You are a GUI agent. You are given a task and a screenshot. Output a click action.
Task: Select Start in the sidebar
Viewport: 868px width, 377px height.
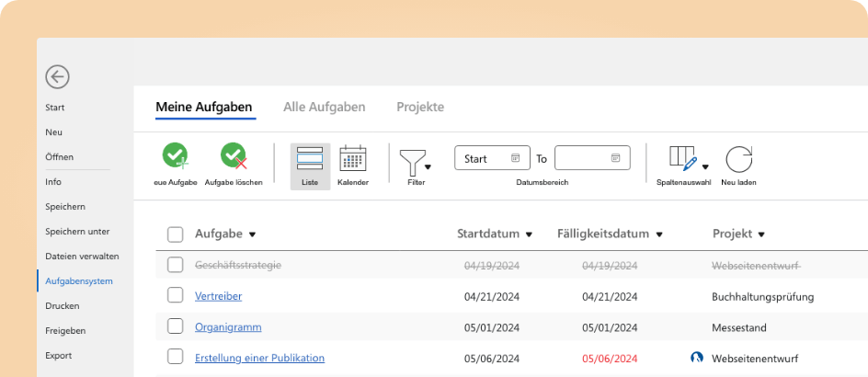55,108
